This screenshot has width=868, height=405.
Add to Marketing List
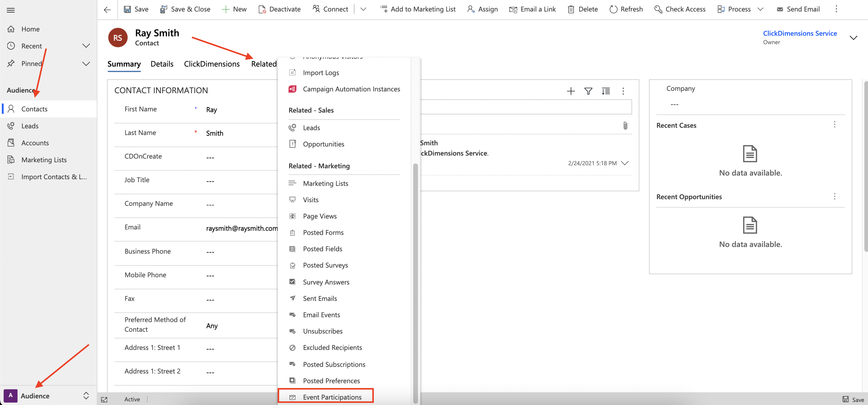[417, 9]
